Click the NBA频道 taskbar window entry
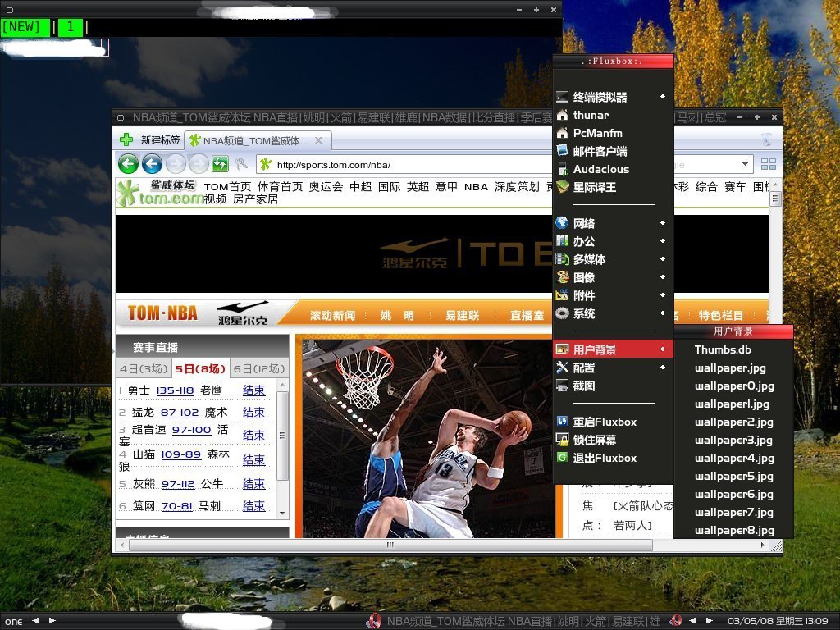The width and height of the screenshot is (840, 630). coord(514,621)
